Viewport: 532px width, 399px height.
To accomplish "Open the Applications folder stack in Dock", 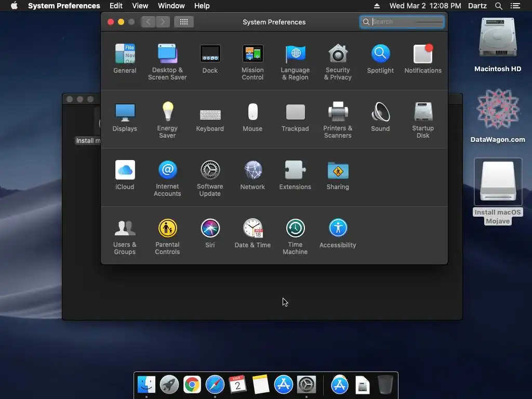I will 340,385.
